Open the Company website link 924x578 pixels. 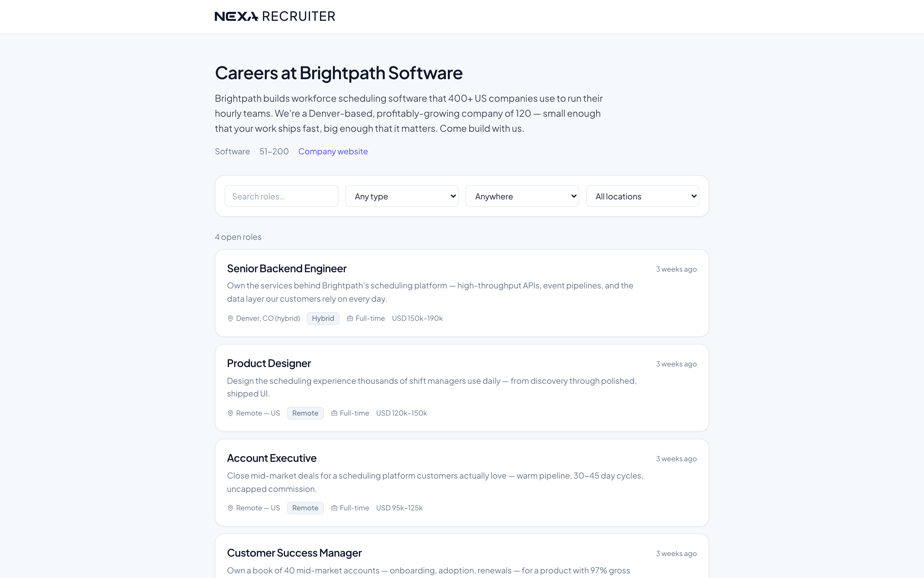click(333, 151)
